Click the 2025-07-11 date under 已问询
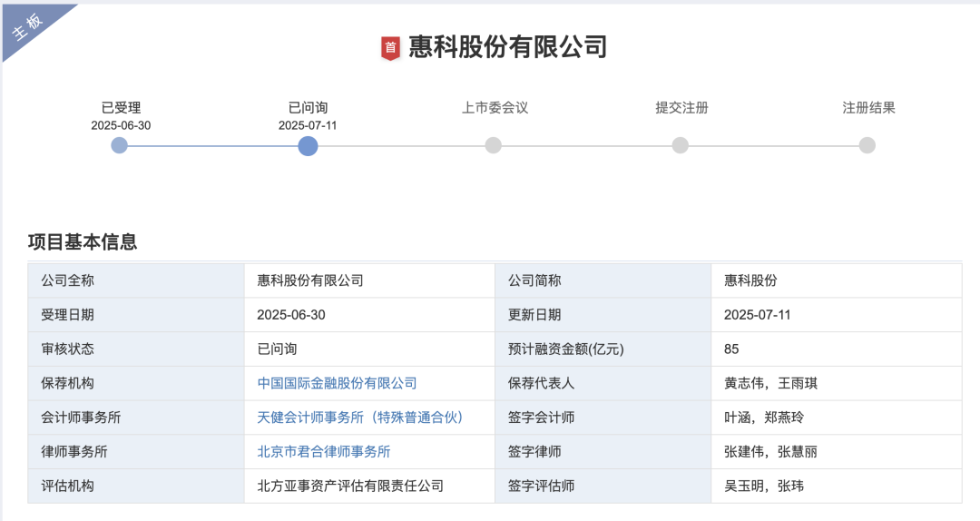The image size is (980, 521). [308, 126]
